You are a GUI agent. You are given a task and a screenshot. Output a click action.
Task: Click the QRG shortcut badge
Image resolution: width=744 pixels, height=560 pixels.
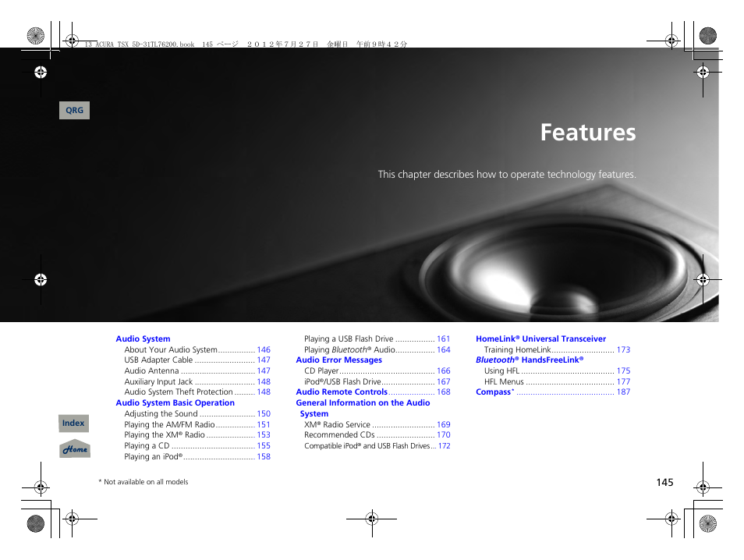coord(74,110)
